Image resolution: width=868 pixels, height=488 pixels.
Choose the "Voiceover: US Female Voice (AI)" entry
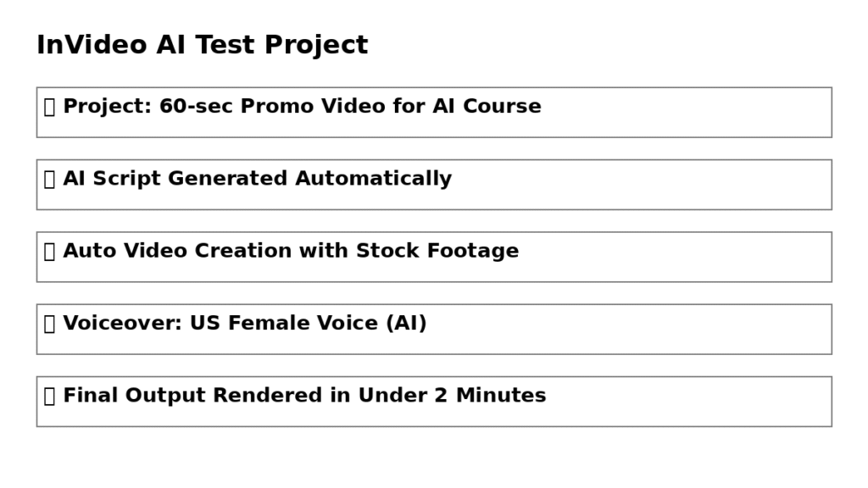click(245, 324)
